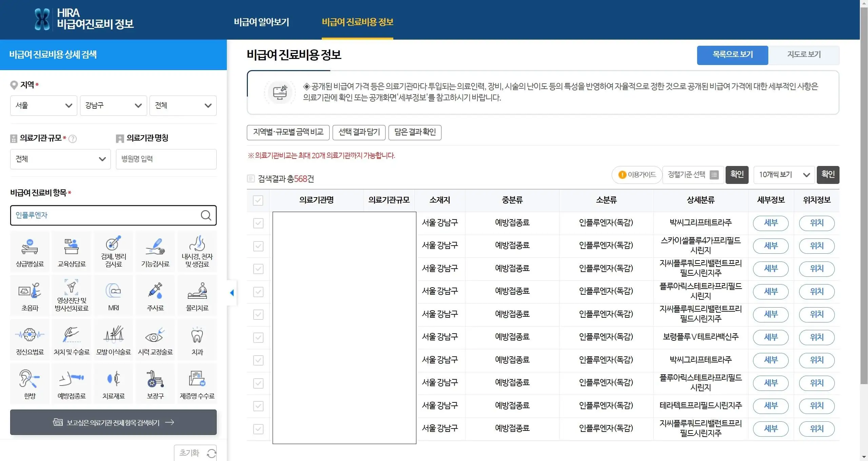
Task: Open the 의료기관 규모 전체 dropdown
Action: pyautogui.click(x=60, y=159)
